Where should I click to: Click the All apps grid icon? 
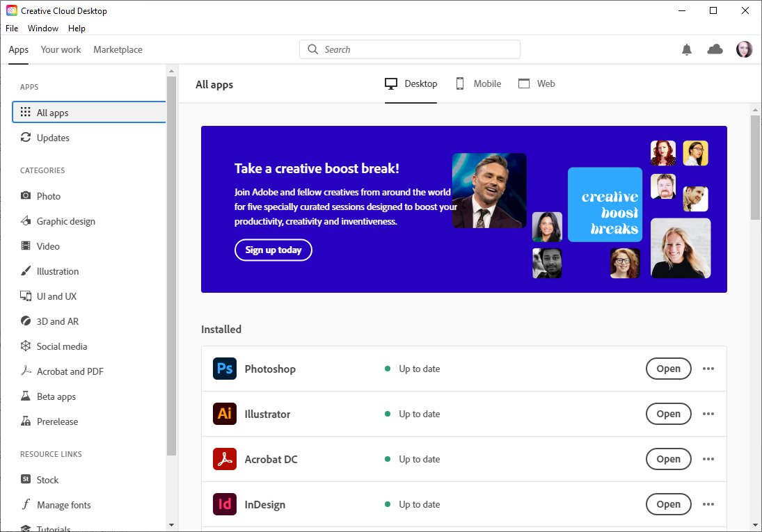[x=25, y=112]
